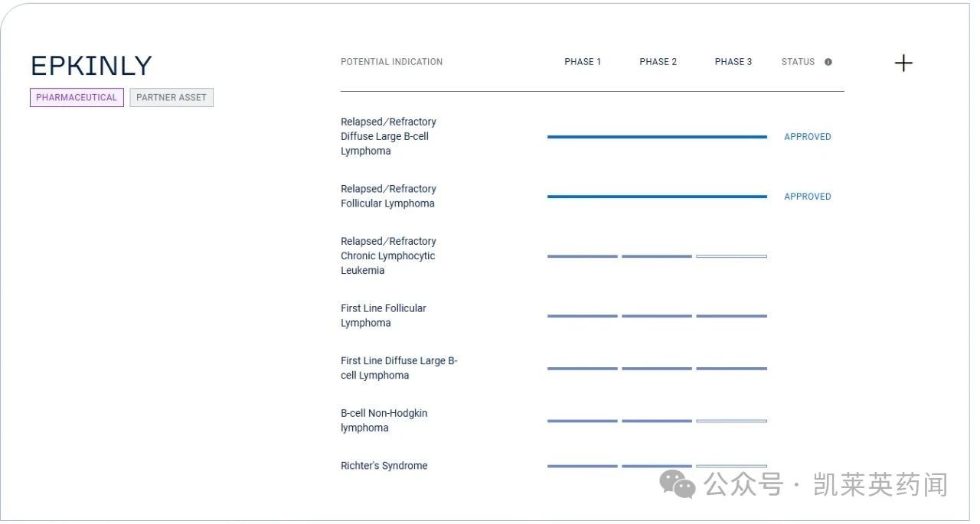The image size is (980, 524).
Task: Show the Status info tooltip icon
Action: point(828,62)
